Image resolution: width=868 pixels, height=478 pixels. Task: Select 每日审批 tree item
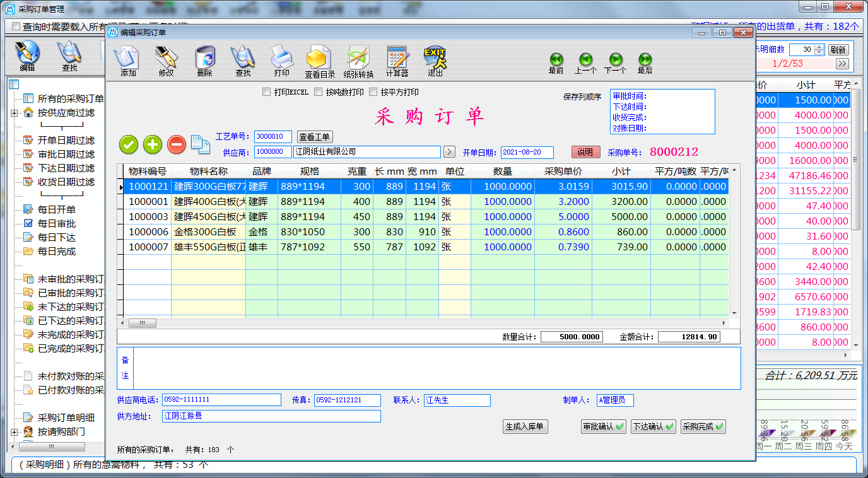point(56,223)
